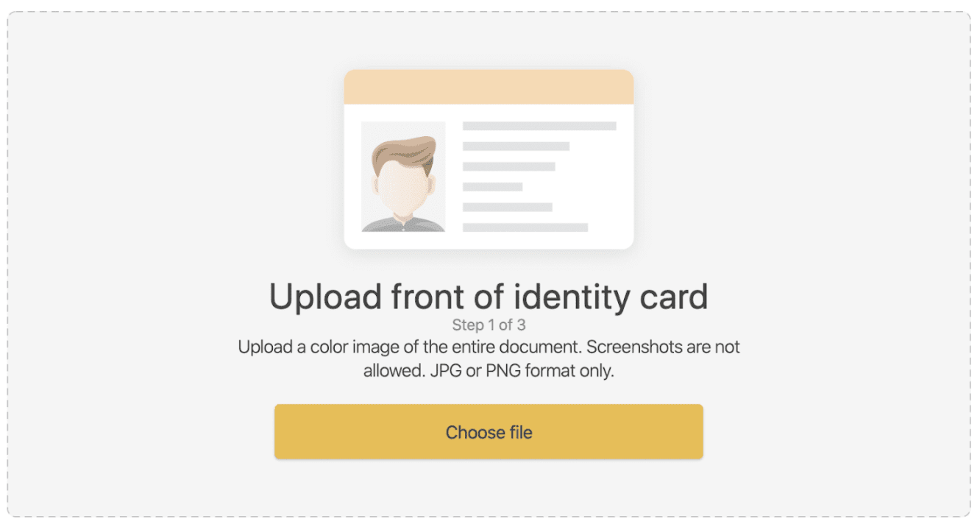
Task: Click the 'Step 1 of 3' indicator
Action: [x=489, y=325]
